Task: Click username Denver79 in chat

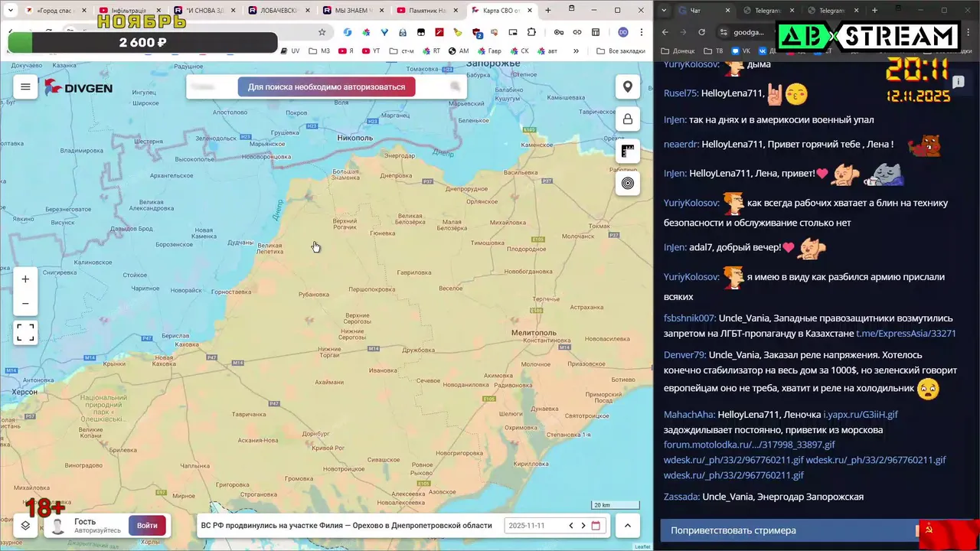Action: pos(685,354)
